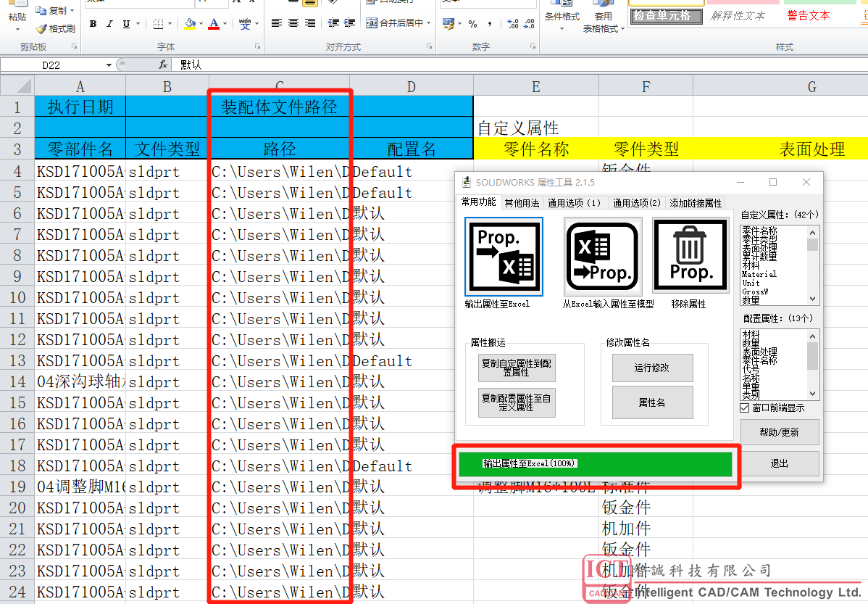Toggle Italic formatting in Excel ribbon
This screenshot has width=868, height=604.
tap(109, 24)
